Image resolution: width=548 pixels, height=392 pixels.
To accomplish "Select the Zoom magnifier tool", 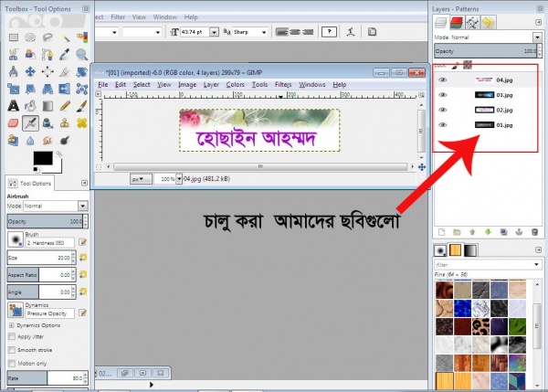I will pos(82,54).
